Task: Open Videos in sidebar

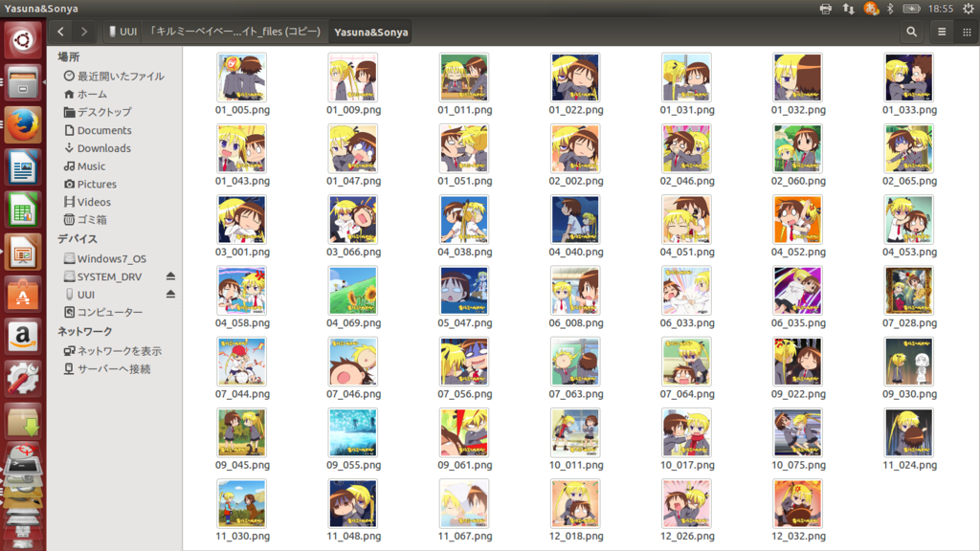Action: (87, 202)
